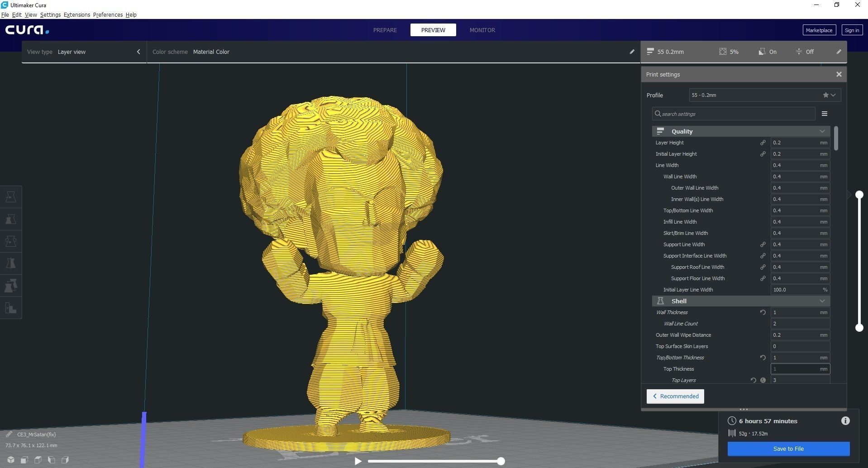Switch back to Recommended settings
The width and height of the screenshot is (868, 468).
pos(675,396)
